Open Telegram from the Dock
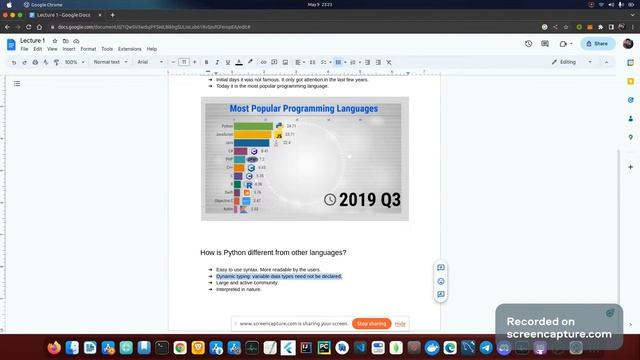 [486, 348]
